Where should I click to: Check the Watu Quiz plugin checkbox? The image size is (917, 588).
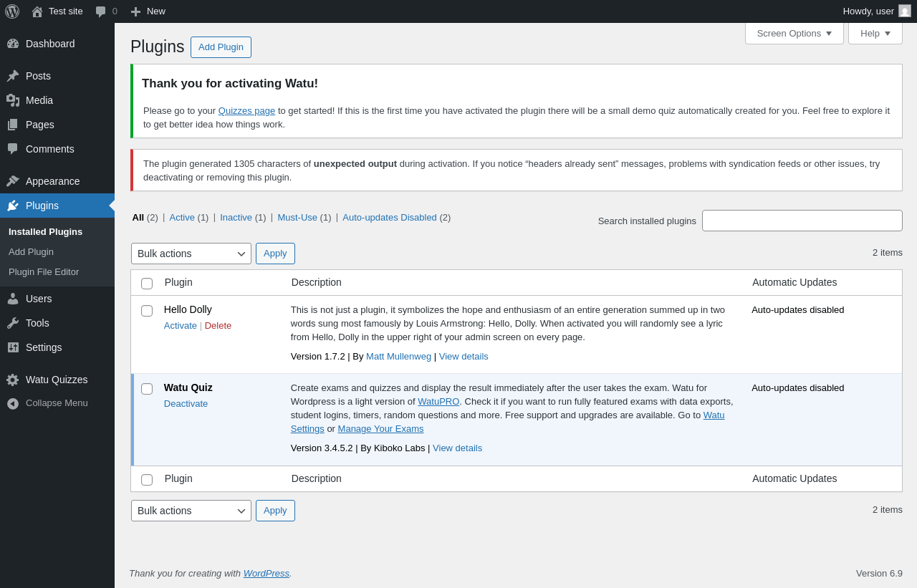(x=147, y=389)
